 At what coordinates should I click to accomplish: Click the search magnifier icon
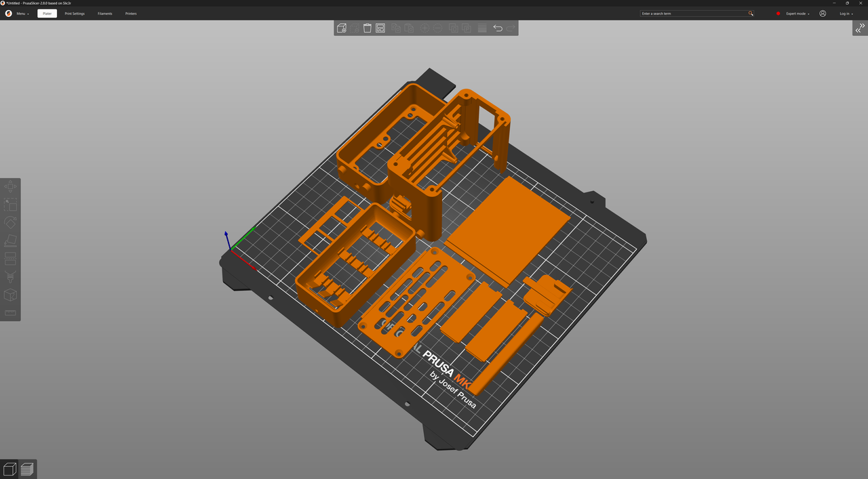point(751,14)
